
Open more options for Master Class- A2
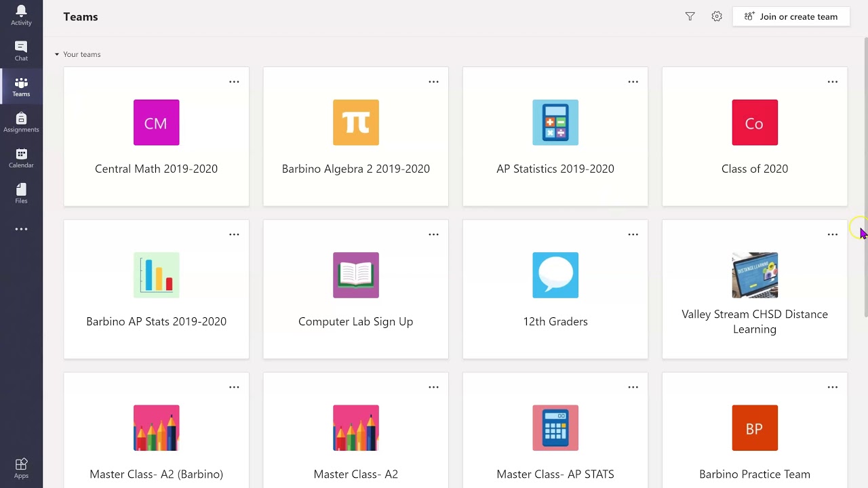(x=433, y=387)
